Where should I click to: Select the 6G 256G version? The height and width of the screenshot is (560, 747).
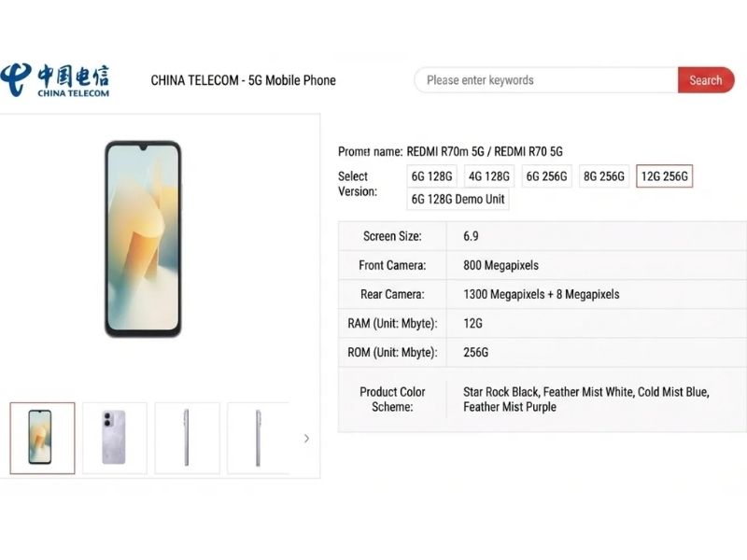click(x=545, y=175)
